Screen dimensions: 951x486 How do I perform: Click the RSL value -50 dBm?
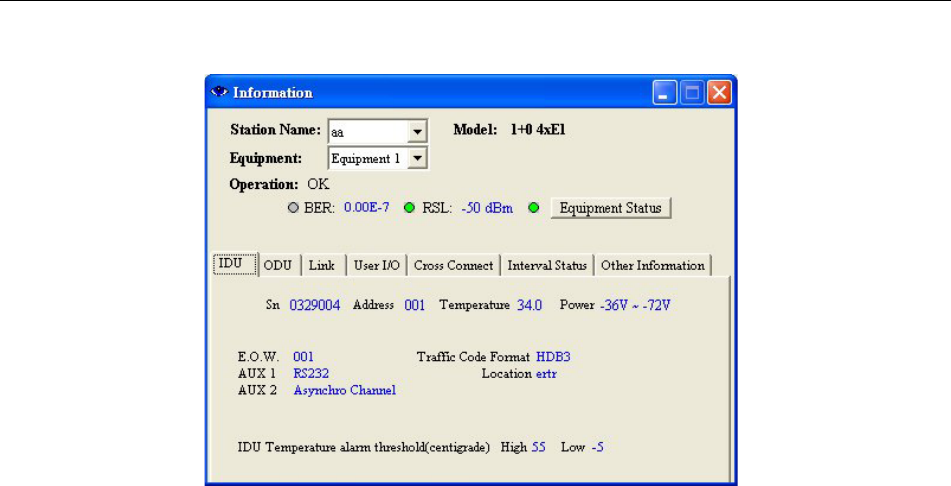[x=487, y=208]
